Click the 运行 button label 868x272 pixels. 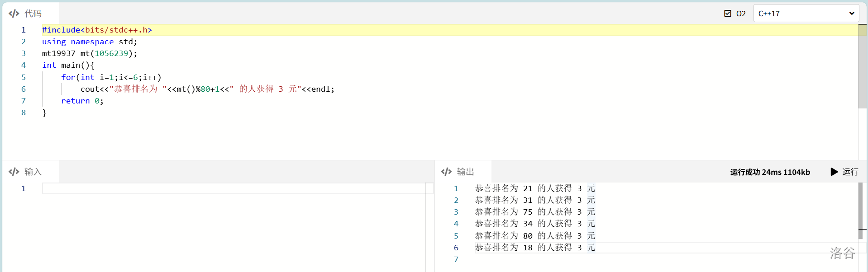(x=850, y=172)
